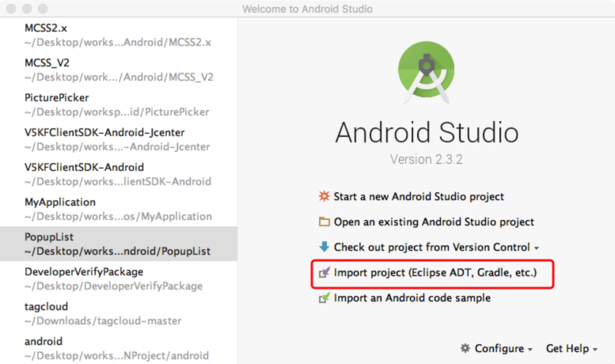
Task: Open recent project named android
Action: (x=119, y=348)
